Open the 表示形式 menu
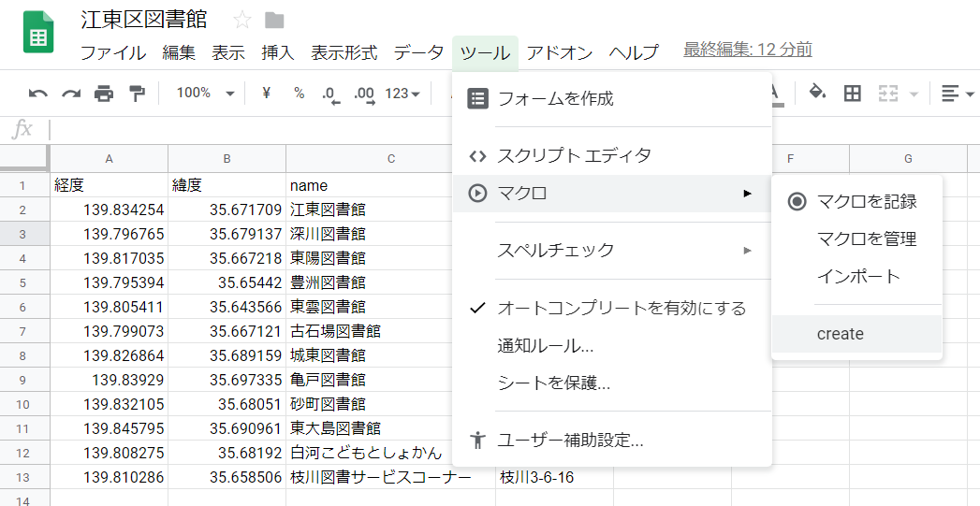The height and width of the screenshot is (506, 980). pos(344,52)
